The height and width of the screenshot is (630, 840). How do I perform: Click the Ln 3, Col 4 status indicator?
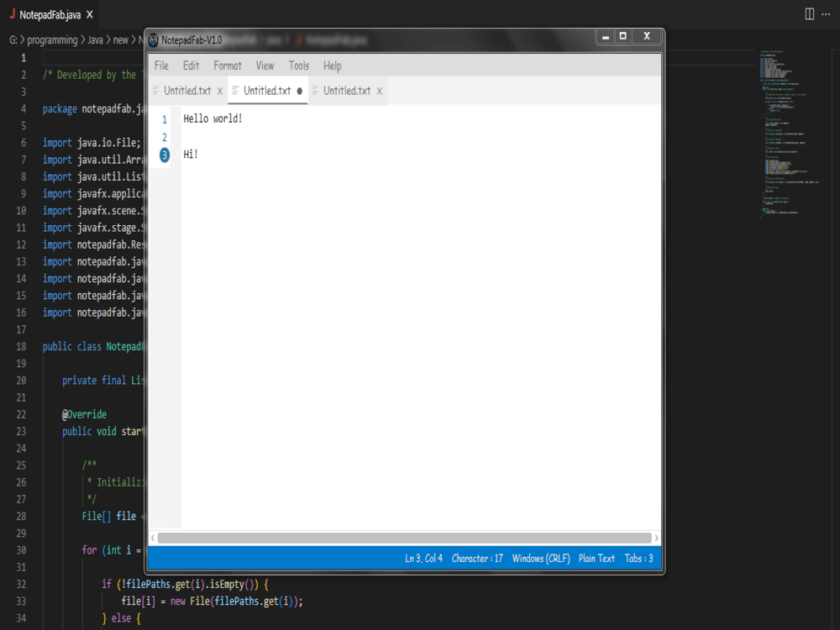pyautogui.click(x=423, y=558)
